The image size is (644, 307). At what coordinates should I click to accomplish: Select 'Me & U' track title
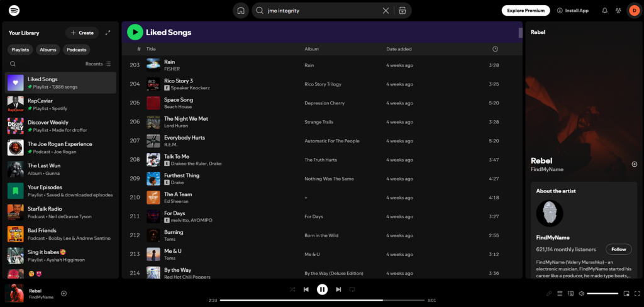[172, 251]
